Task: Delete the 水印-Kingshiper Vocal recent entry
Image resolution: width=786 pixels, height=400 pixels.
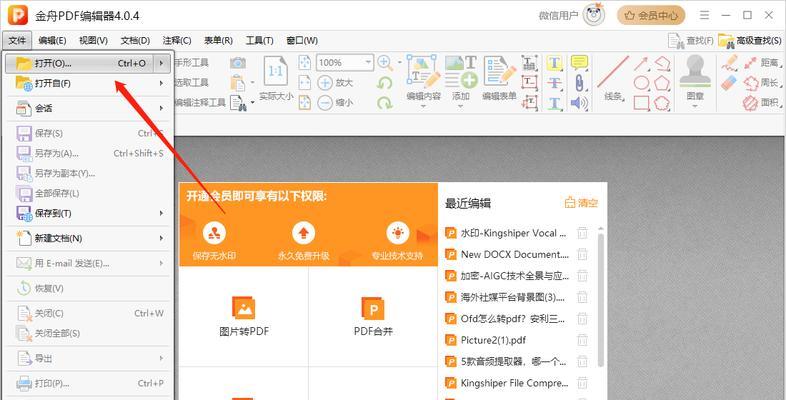Action: [582, 233]
